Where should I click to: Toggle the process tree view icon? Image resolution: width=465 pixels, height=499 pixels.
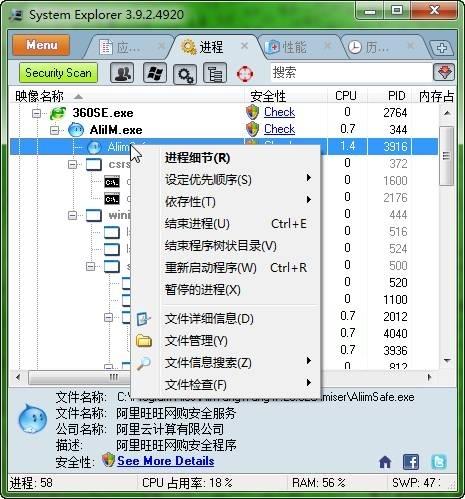tap(215, 73)
